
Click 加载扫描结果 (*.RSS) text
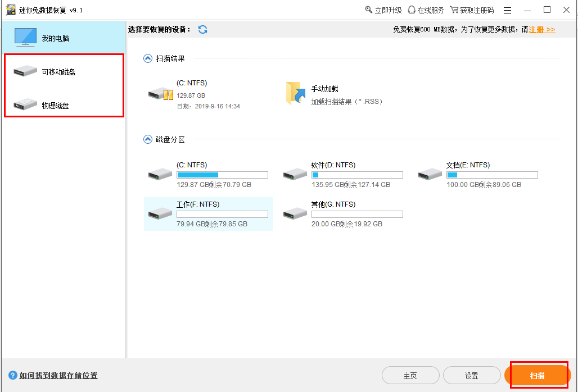[x=347, y=102]
